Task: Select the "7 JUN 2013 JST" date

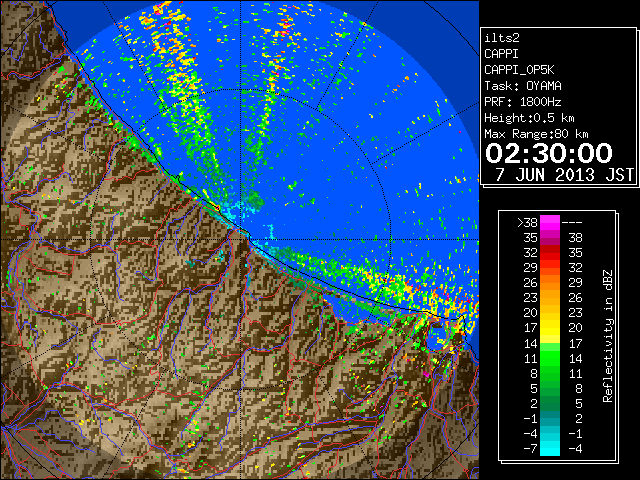Action: [564, 175]
